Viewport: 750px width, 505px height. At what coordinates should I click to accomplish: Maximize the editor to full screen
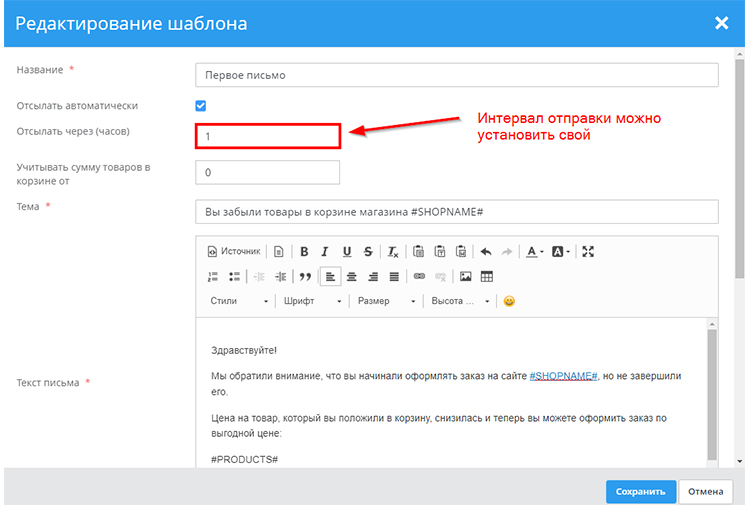click(588, 252)
